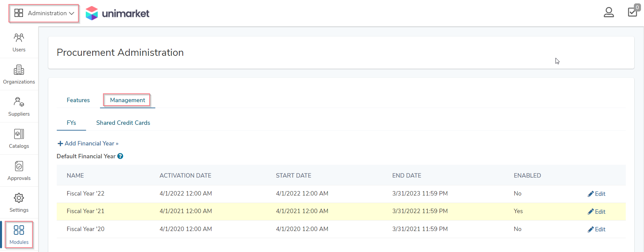The height and width of the screenshot is (252, 644).
Task: Select the Fiscal Year '22 name cell
Action: 85,193
